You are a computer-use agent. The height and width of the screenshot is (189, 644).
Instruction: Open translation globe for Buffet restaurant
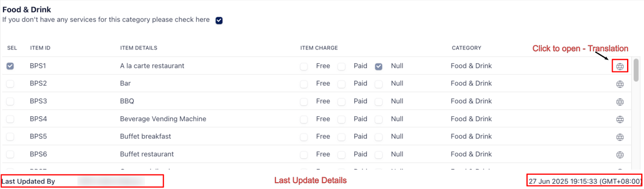[620, 155]
